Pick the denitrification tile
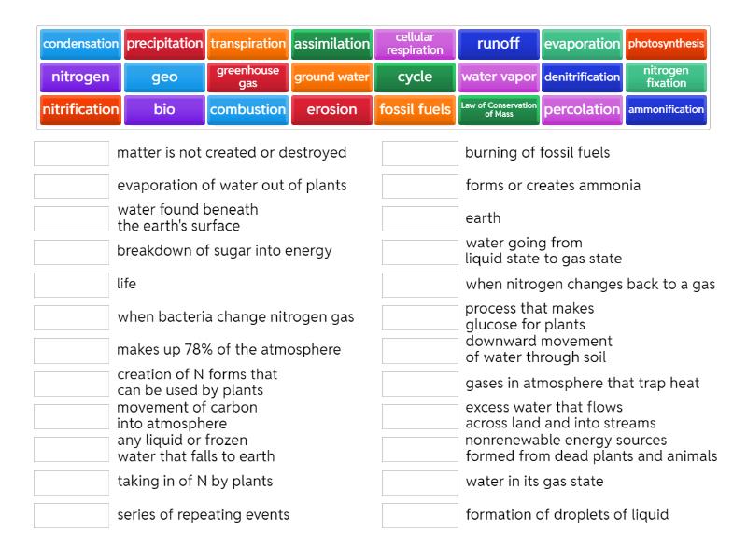This screenshot has height=560, width=747. click(x=581, y=77)
